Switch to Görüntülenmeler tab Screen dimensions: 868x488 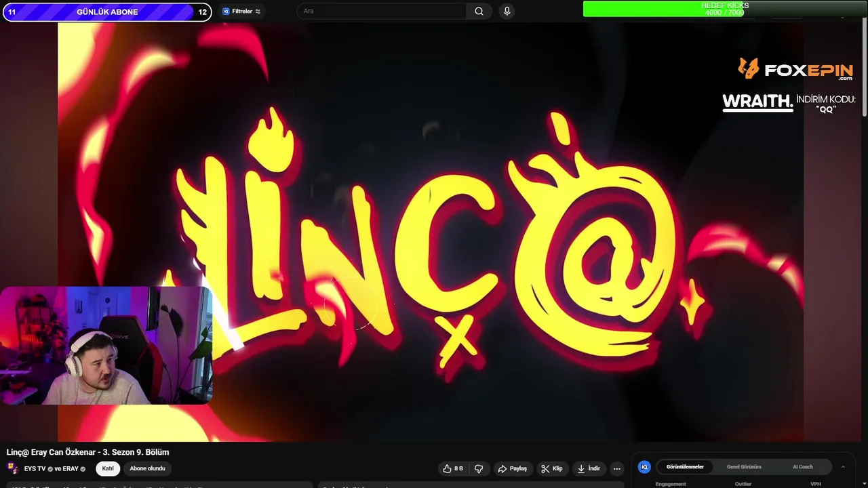685,467
